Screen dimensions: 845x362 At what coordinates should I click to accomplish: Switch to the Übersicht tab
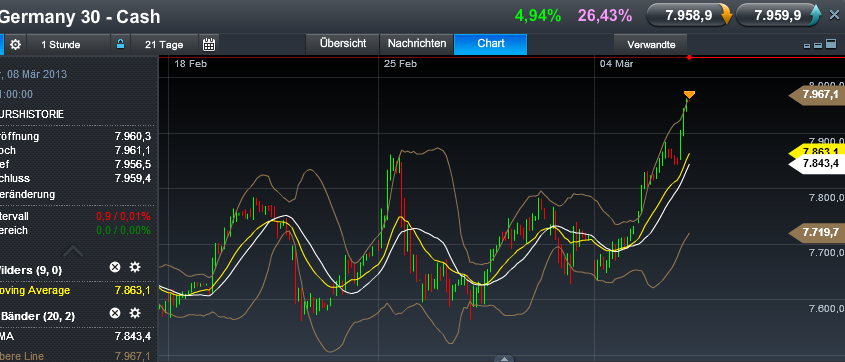pos(343,44)
